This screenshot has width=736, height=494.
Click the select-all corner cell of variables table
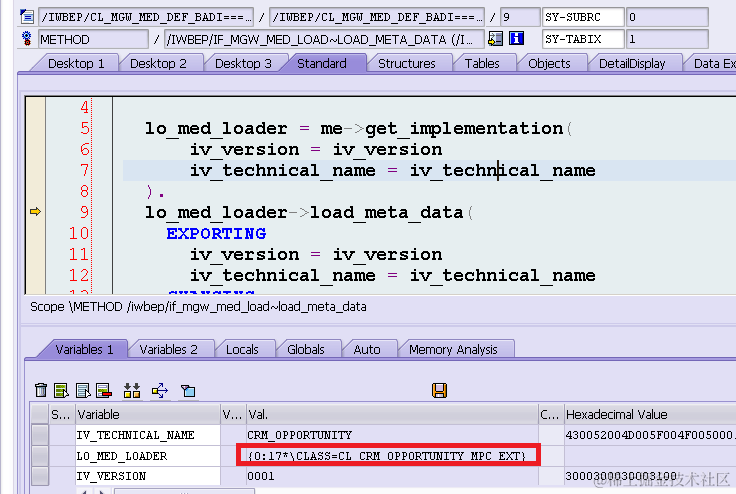pos(40,415)
